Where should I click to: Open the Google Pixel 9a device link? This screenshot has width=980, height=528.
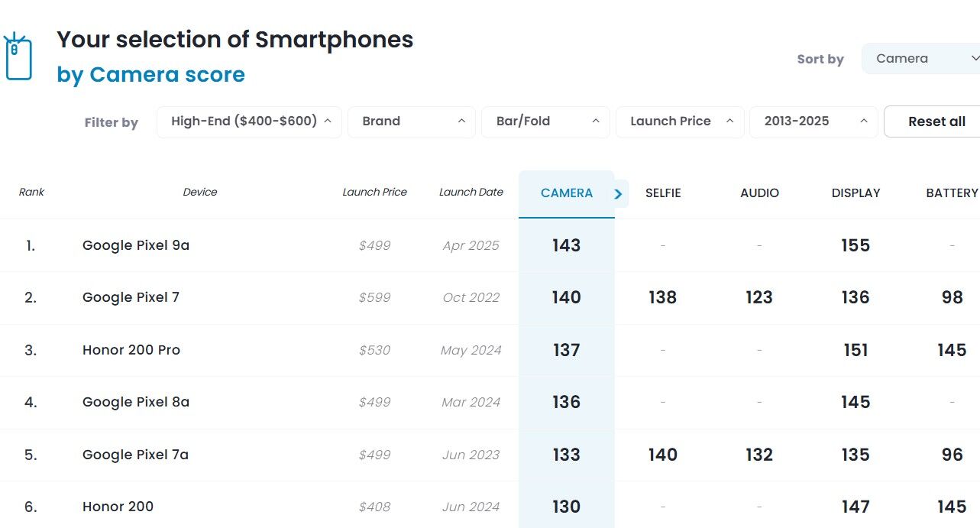(136, 245)
